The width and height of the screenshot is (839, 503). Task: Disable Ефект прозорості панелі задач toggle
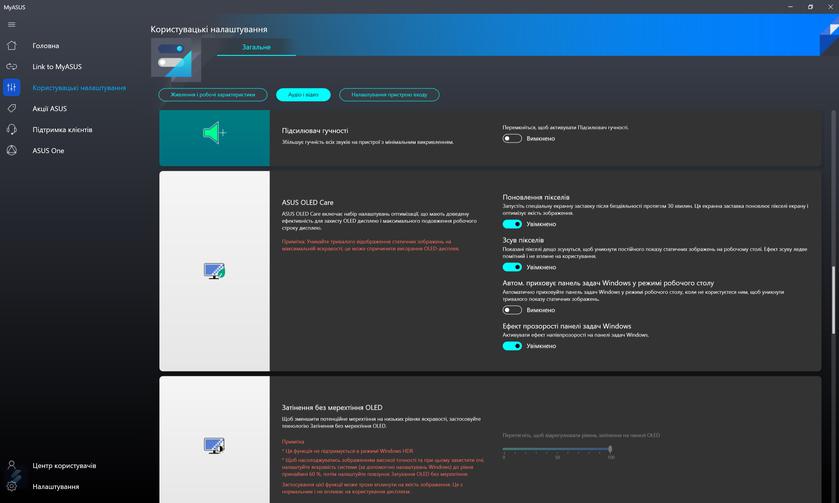[x=512, y=346]
